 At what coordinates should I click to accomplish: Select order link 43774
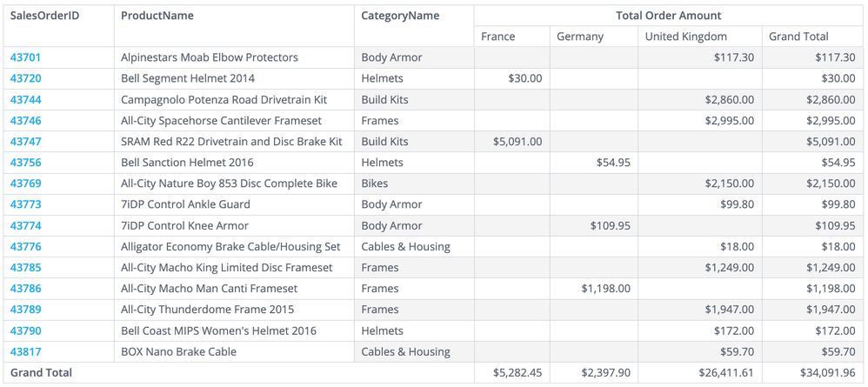point(25,225)
